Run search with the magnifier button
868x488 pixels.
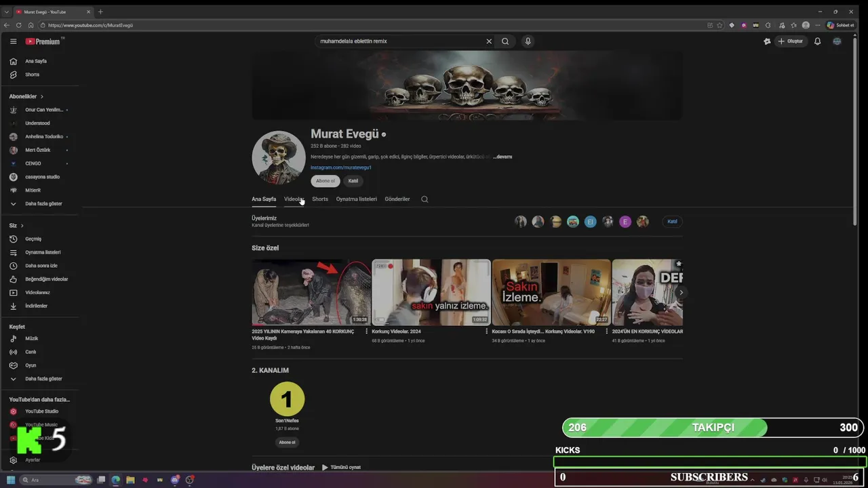[x=505, y=41]
